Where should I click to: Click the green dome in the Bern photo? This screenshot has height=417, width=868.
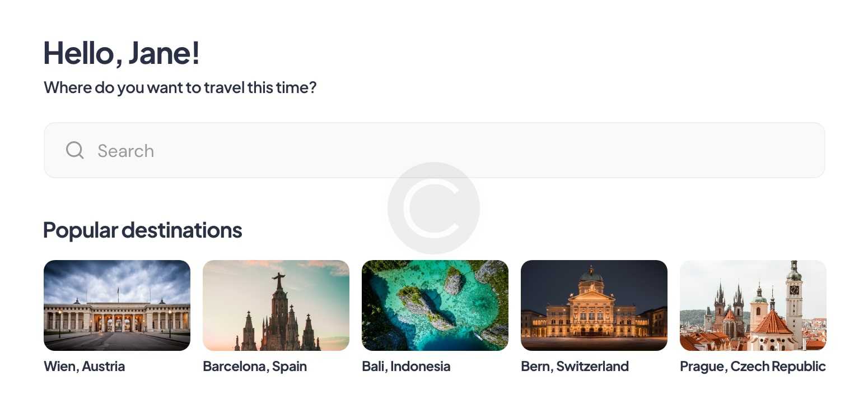coord(591,275)
